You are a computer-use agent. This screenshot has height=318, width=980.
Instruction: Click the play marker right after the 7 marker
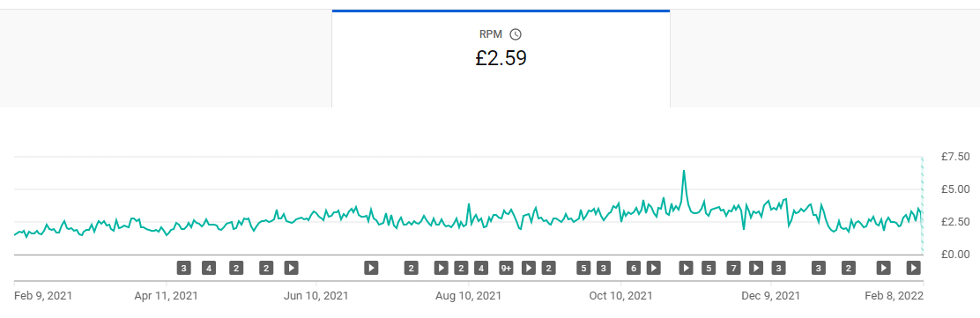point(756,268)
